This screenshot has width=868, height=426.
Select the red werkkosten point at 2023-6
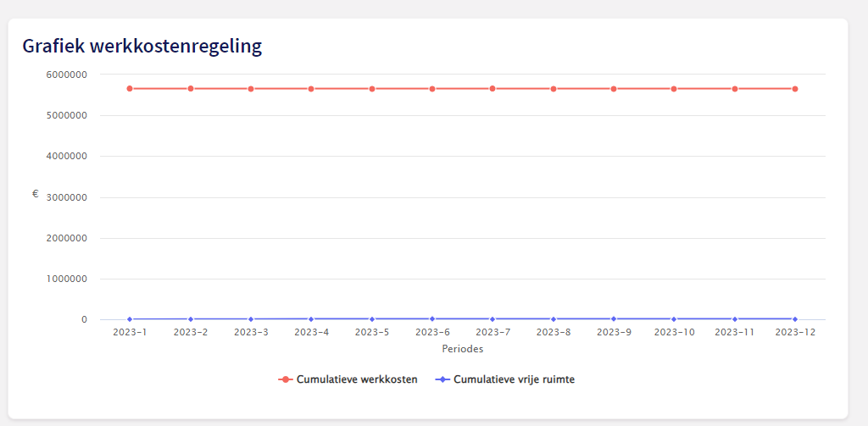pos(432,88)
